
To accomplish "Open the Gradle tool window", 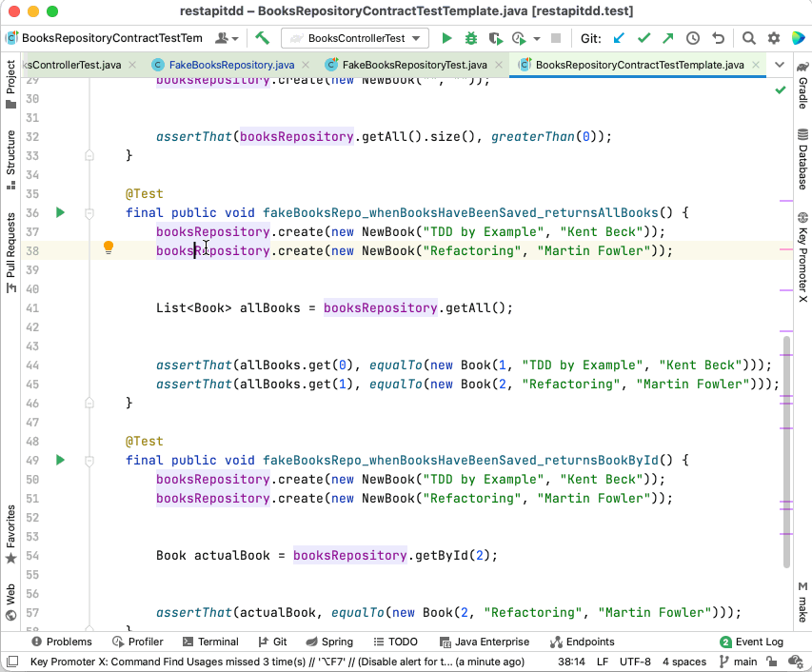I will pyautogui.click(x=802, y=86).
